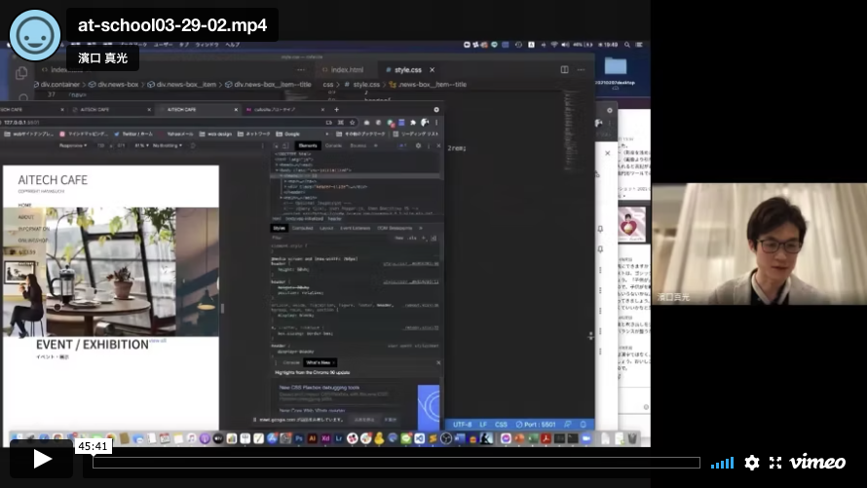The width and height of the screenshot is (868, 488).
Task: Switch to the Styles pane tab
Action: (x=279, y=228)
